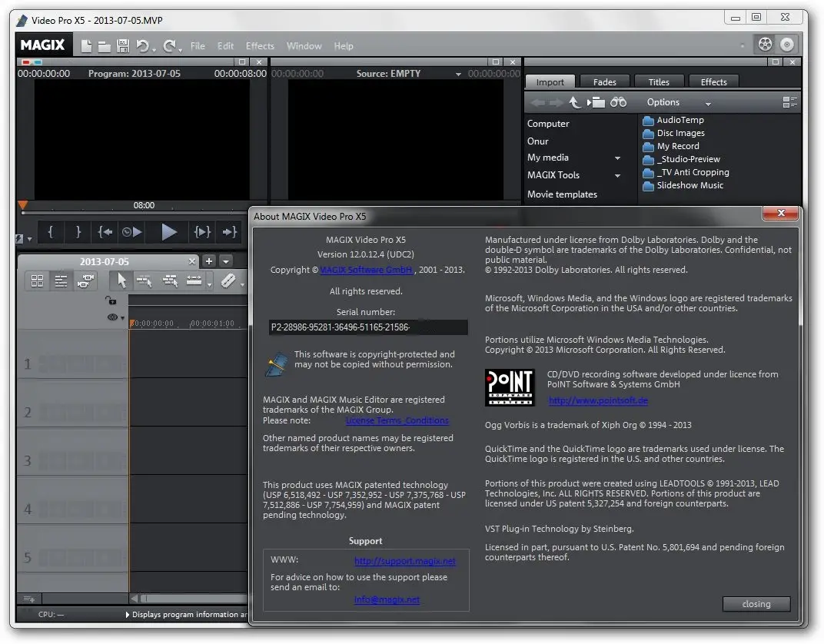Open the License Terms Conditions link
824x644 pixels.
(x=397, y=421)
